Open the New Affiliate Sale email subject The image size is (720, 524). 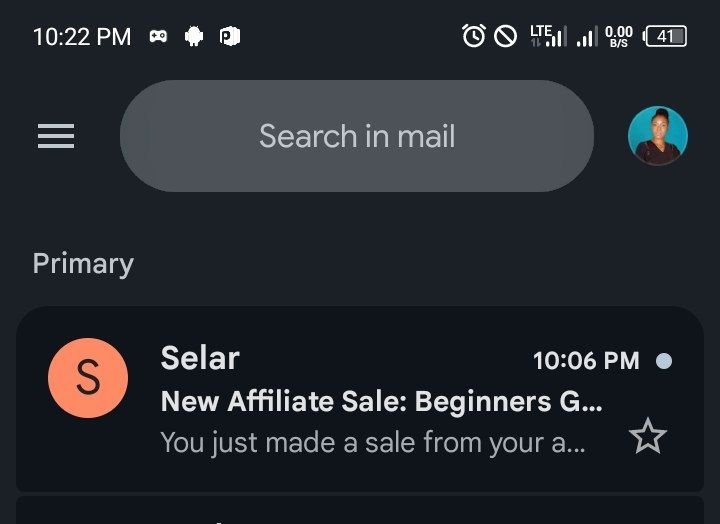[x=382, y=401]
